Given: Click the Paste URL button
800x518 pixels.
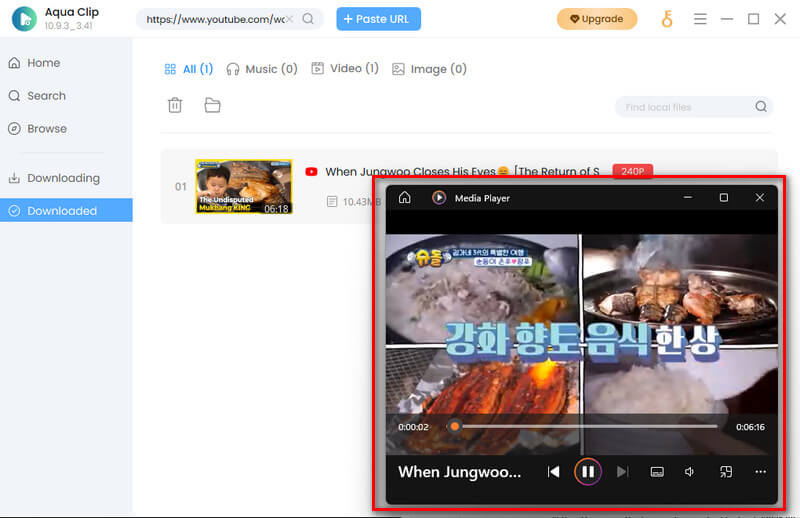Looking at the screenshot, I should [x=378, y=19].
